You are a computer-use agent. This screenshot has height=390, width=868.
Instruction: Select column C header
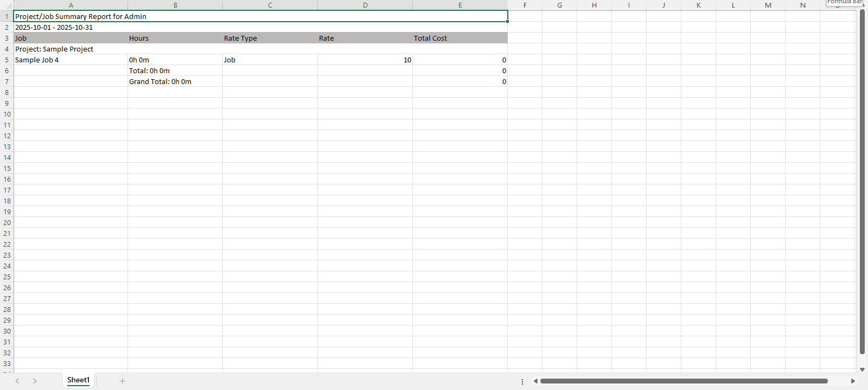click(270, 5)
